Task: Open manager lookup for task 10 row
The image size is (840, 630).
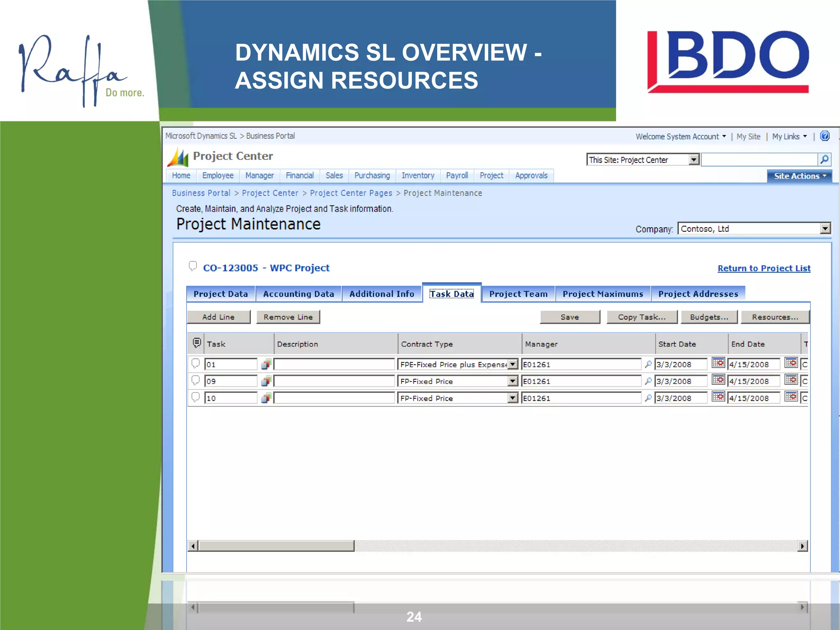Action: pos(648,398)
